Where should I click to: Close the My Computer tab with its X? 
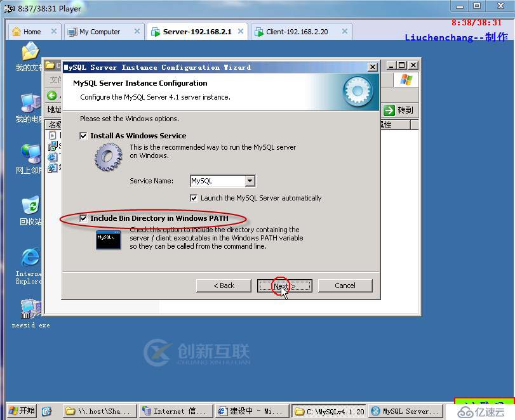coord(137,31)
